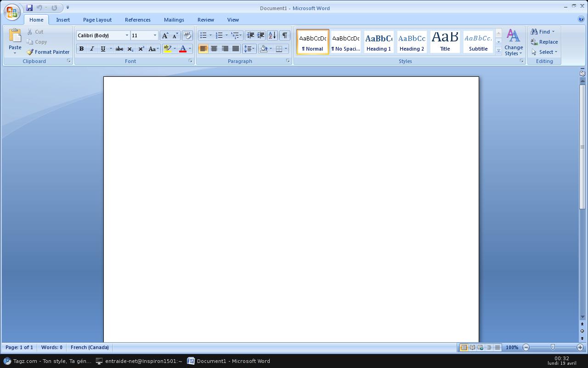Screen dimensions: 588x368
Task: Toggle Bold formatting
Action: pos(81,49)
